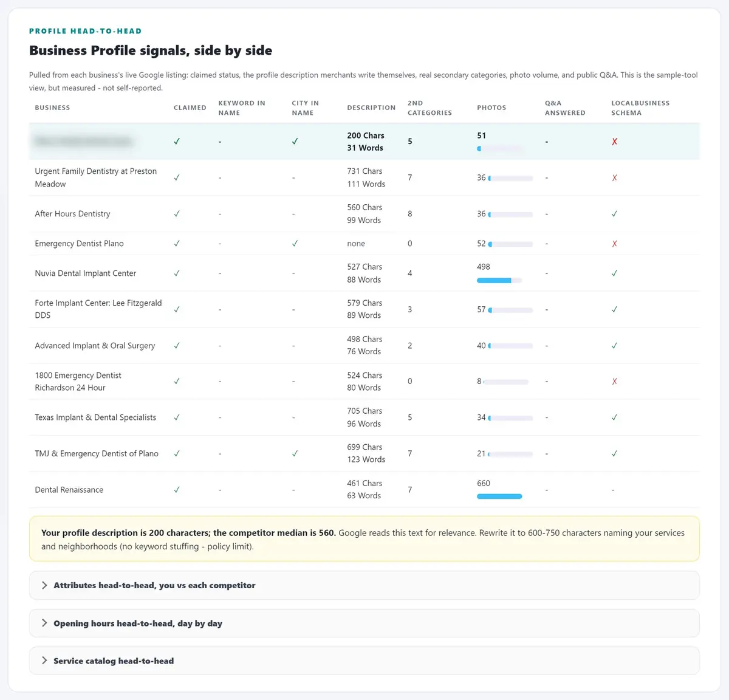Expand Attributes head-to-head, you vs each competitor
The width and height of the screenshot is (729, 700).
(x=364, y=585)
